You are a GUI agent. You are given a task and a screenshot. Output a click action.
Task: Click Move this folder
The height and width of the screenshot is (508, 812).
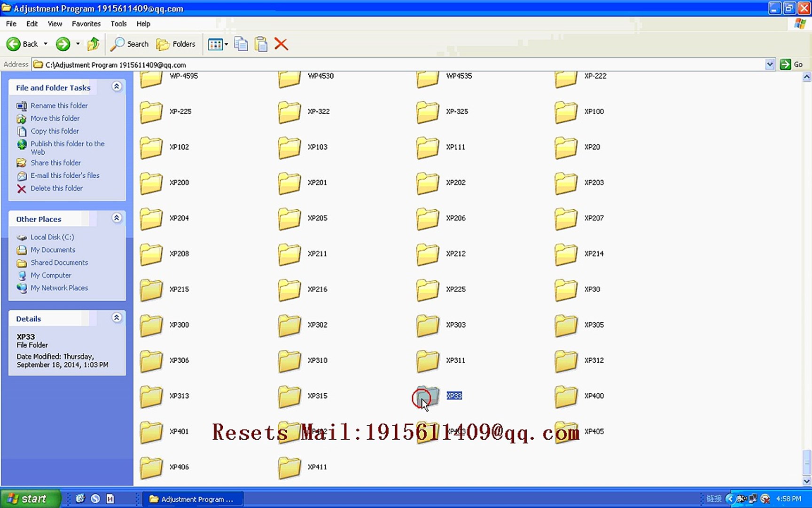[x=55, y=119]
